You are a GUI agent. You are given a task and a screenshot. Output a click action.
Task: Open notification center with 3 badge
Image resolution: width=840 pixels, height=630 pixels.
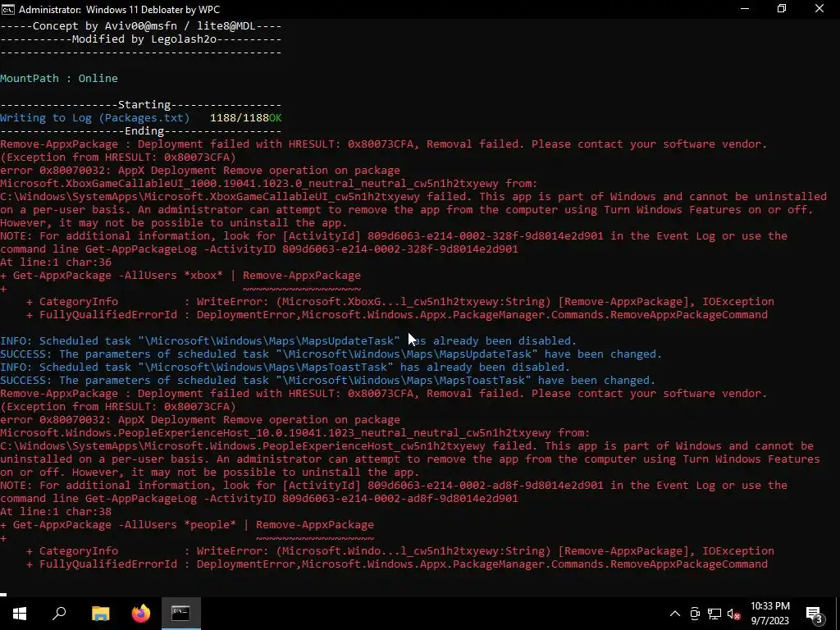tap(815, 614)
